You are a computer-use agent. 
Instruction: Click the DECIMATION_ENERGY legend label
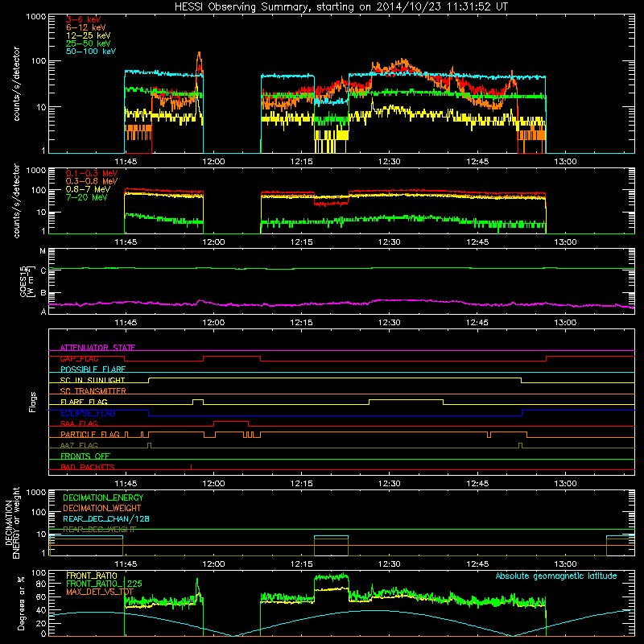tap(103, 497)
